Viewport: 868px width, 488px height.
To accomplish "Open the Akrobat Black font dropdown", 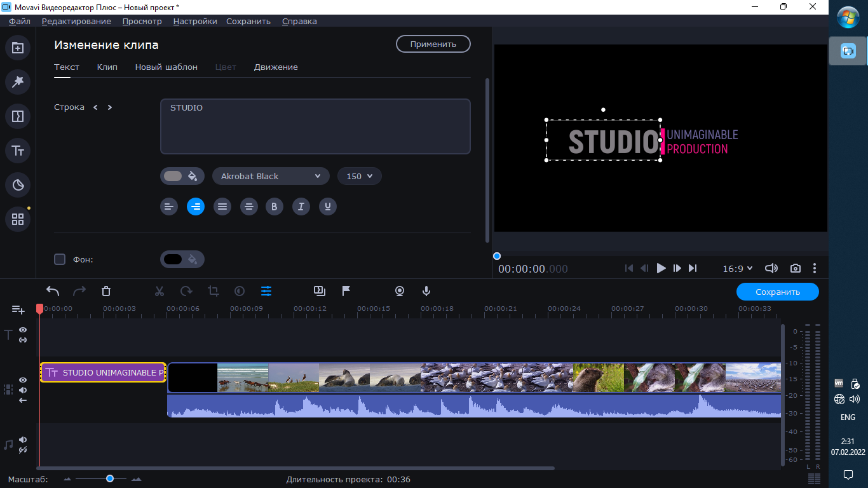I will [x=271, y=176].
